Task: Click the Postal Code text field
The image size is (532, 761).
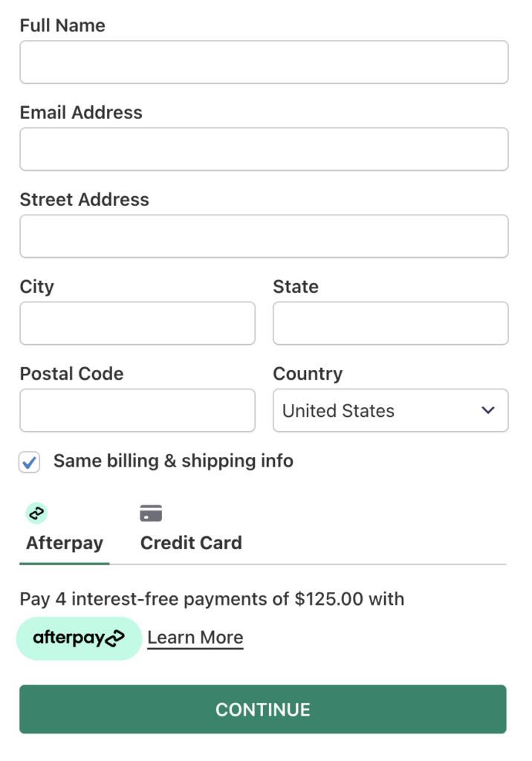Action: (x=137, y=410)
